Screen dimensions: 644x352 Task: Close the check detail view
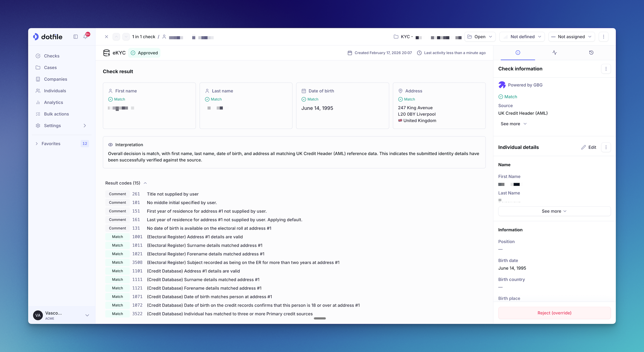tap(106, 37)
